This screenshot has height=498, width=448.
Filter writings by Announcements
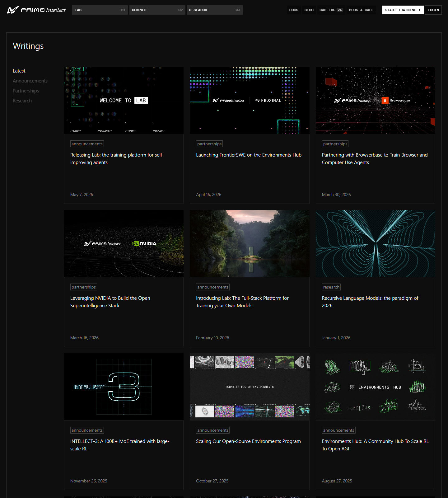(30, 81)
